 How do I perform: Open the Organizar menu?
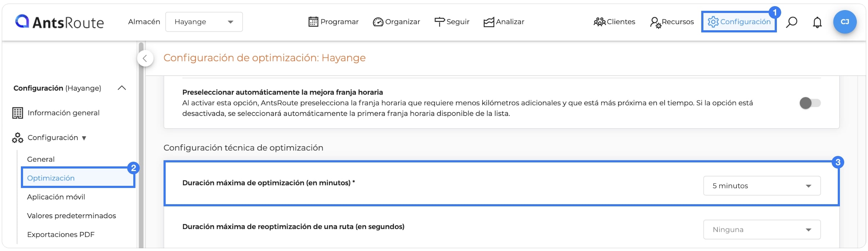[x=397, y=22]
